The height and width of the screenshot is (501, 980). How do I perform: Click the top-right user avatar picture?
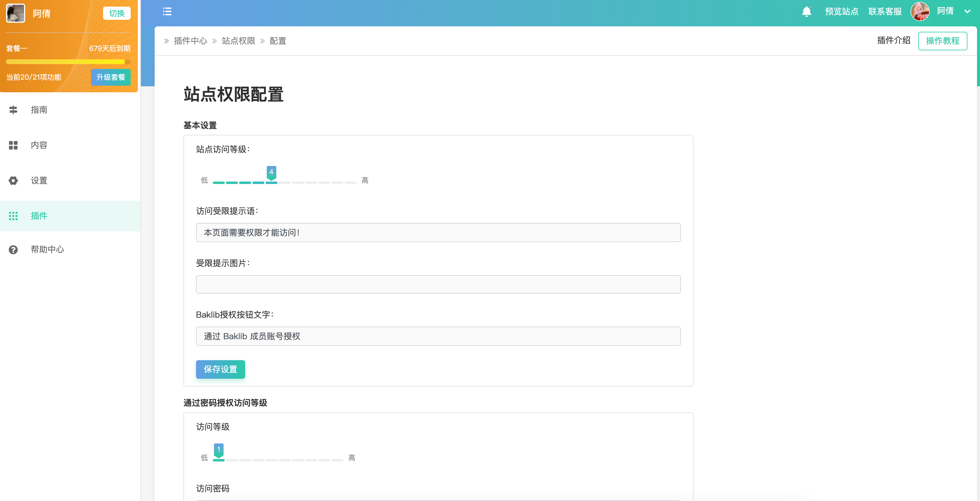pos(919,11)
